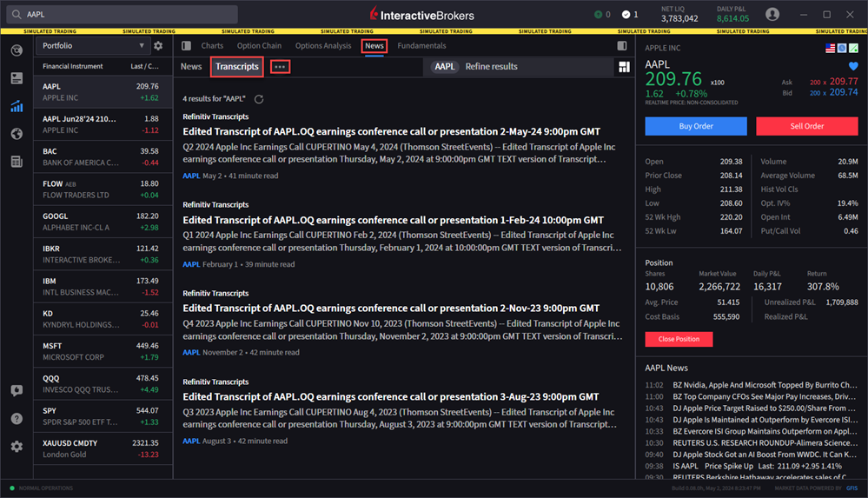Click the user account avatar icon
Viewport: 868px width, 498px height.
click(x=772, y=15)
